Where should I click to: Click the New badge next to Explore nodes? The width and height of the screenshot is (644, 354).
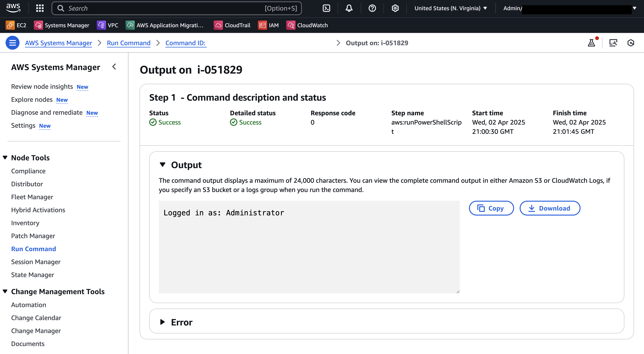click(x=62, y=100)
